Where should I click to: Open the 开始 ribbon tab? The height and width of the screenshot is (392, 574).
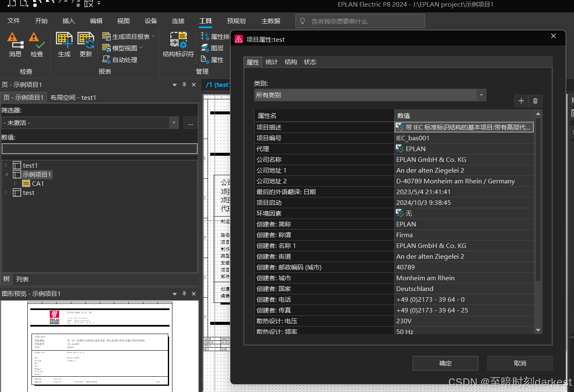[x=41, y=21]
